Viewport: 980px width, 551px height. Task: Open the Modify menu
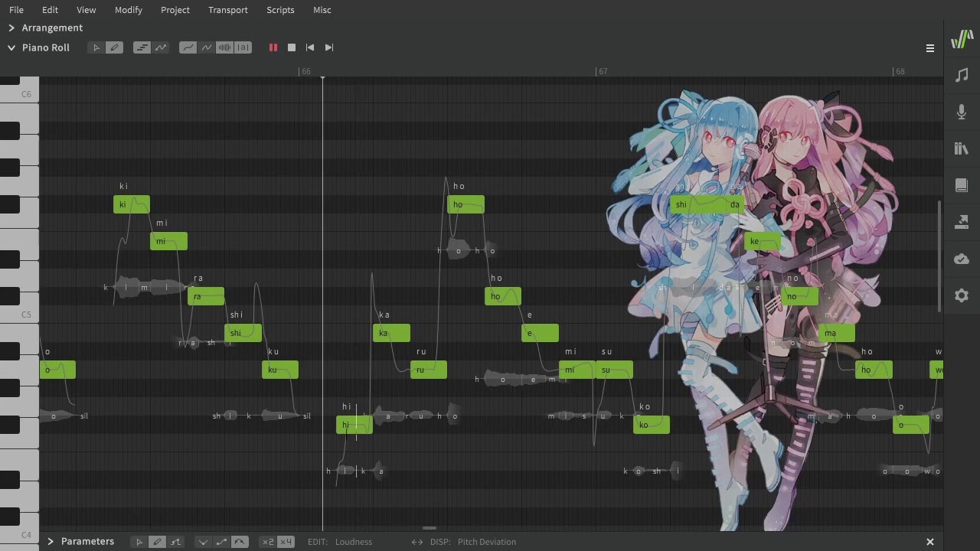point(128,10)
